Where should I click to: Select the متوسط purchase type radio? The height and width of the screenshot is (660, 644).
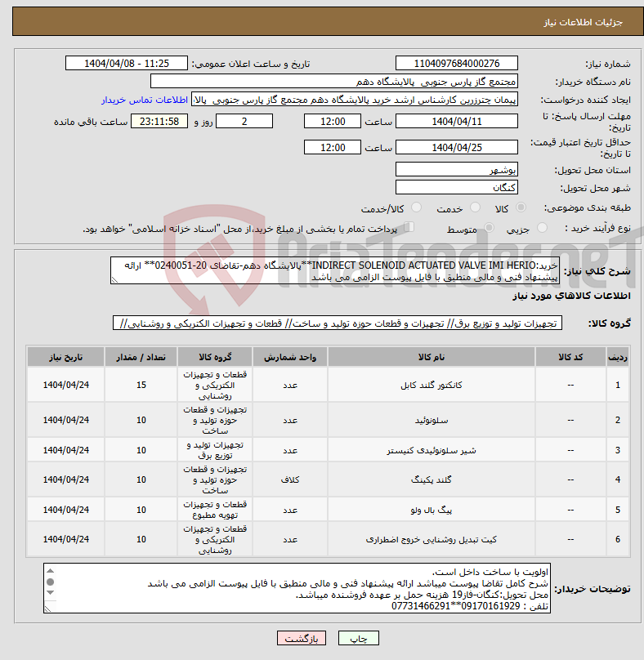[489, 228]
